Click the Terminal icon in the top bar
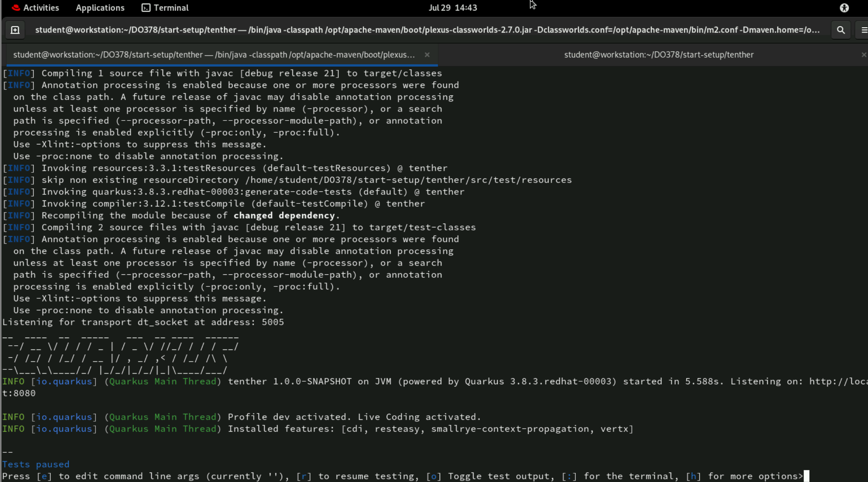Viewport: 868px width, 482px height. (146, 8)
